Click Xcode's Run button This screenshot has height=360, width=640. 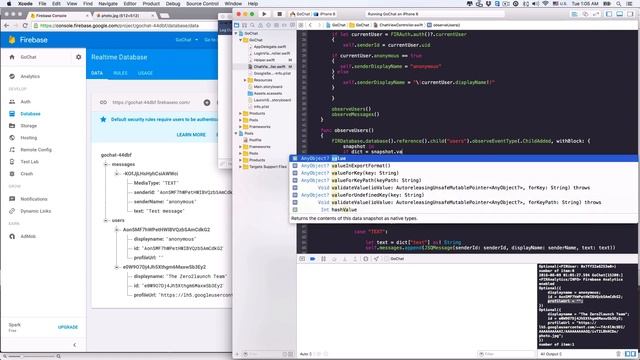(x=264, y=14)
